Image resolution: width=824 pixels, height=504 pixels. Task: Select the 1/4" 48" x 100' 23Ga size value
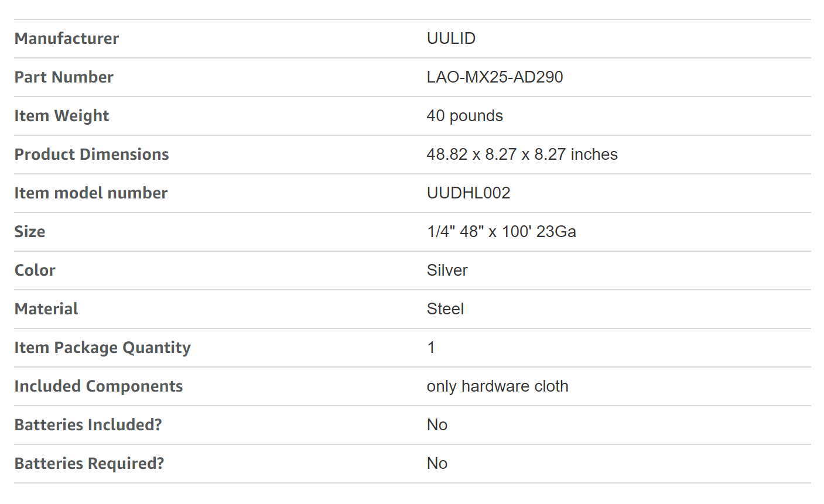(x=501, y=232)
